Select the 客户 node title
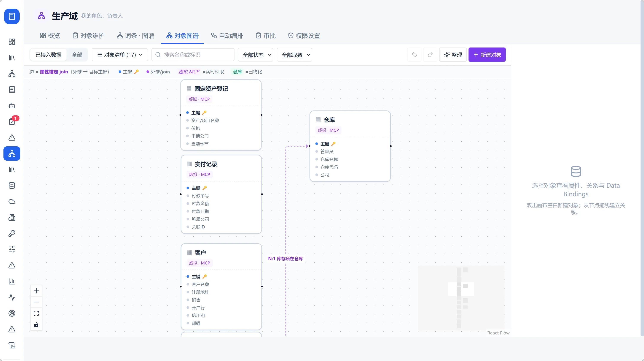This screenshot has height=361, width=644. click(x=200, y=253)
